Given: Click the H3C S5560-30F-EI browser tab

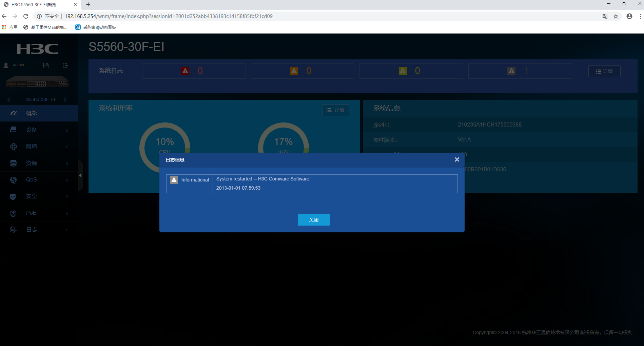Looking at the screenshot, I should (40, 5).
